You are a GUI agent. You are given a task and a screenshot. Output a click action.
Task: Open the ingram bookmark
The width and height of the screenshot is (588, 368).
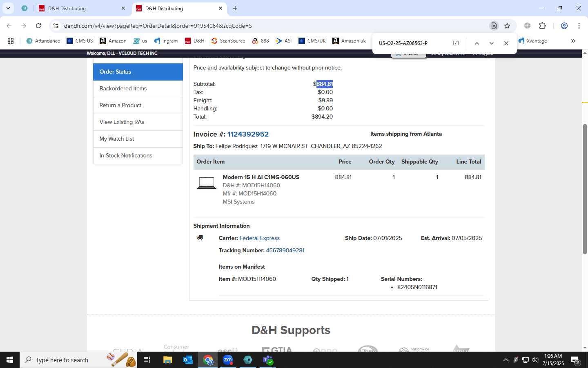(166, 41)
